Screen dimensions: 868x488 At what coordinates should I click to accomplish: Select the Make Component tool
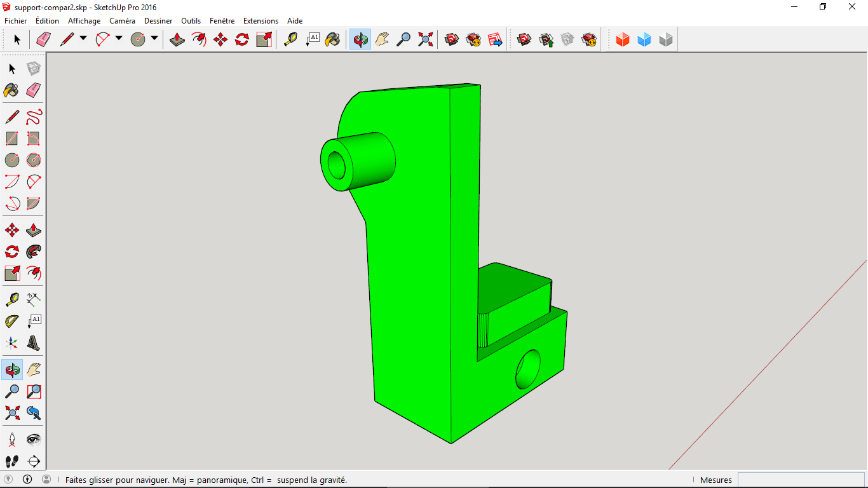pos(34,69)
